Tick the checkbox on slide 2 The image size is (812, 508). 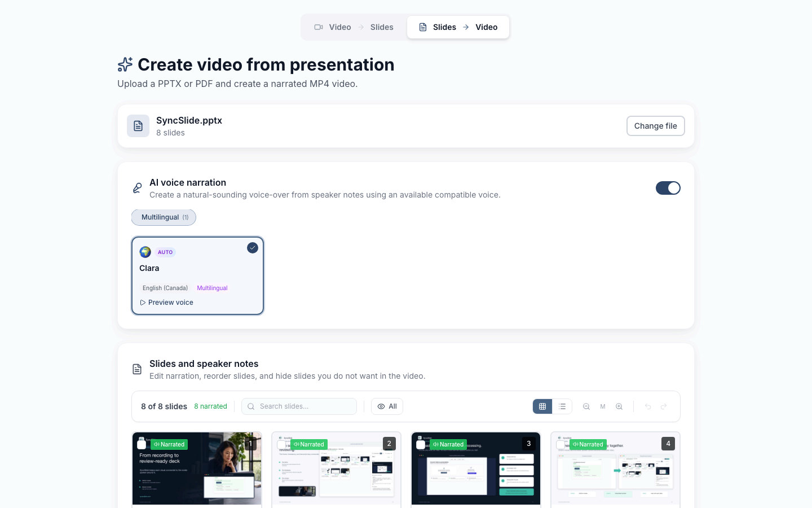tap(281, 445)
